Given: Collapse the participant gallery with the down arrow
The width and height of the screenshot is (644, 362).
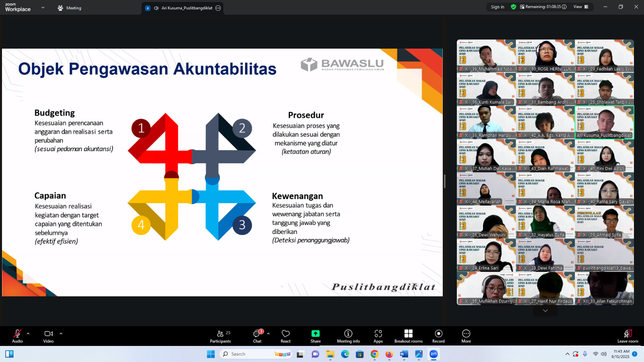Looking at the screenshot, I should pyautogui.click(x=545, y=311).
